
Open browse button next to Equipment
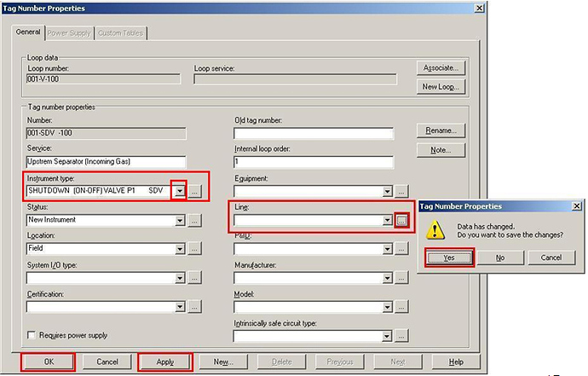pyautogui.click(x=401, y=191)
